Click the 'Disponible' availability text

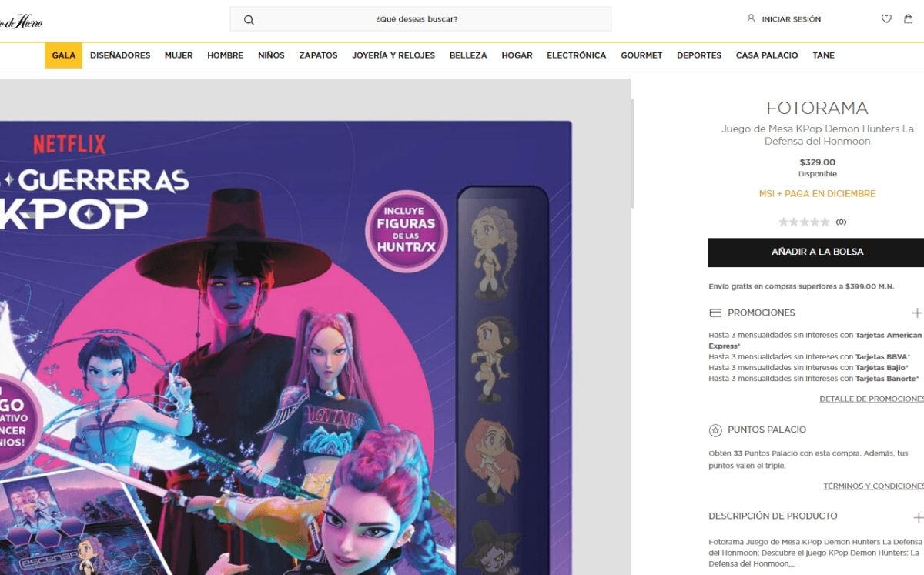pos(817,174)
